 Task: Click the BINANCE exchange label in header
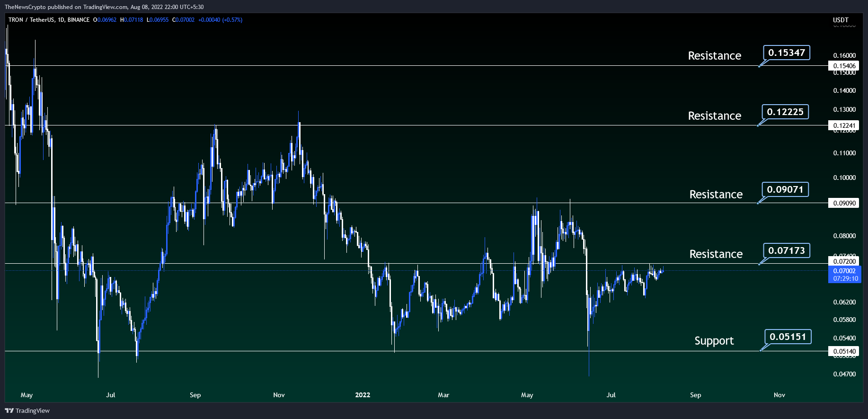coord(79,20)
